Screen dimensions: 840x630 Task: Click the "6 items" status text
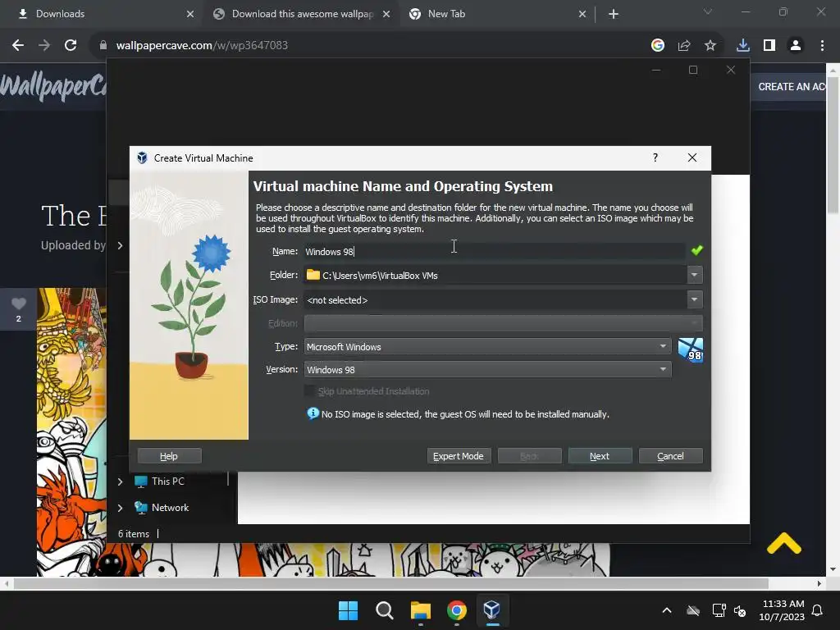point(134,533)
